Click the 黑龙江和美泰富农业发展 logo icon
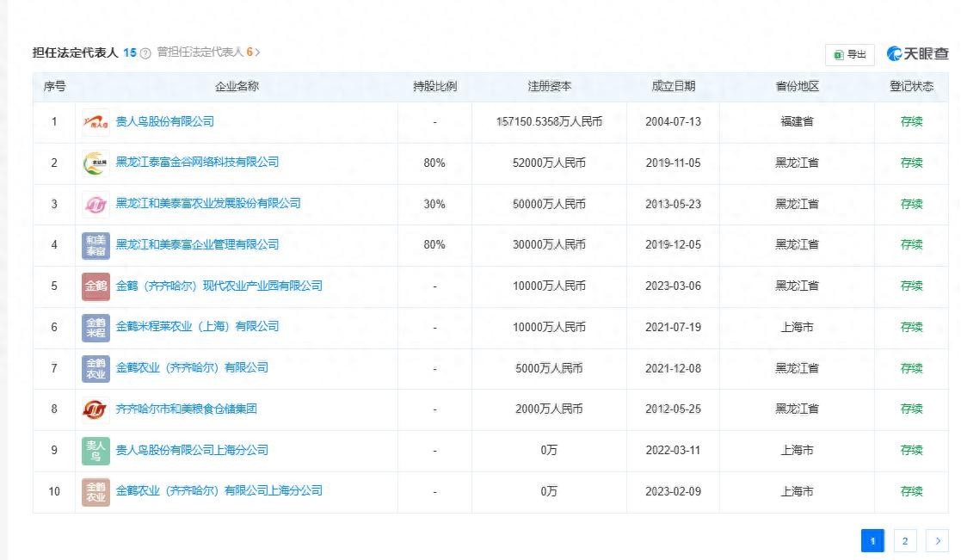 (x=95, y=204)
